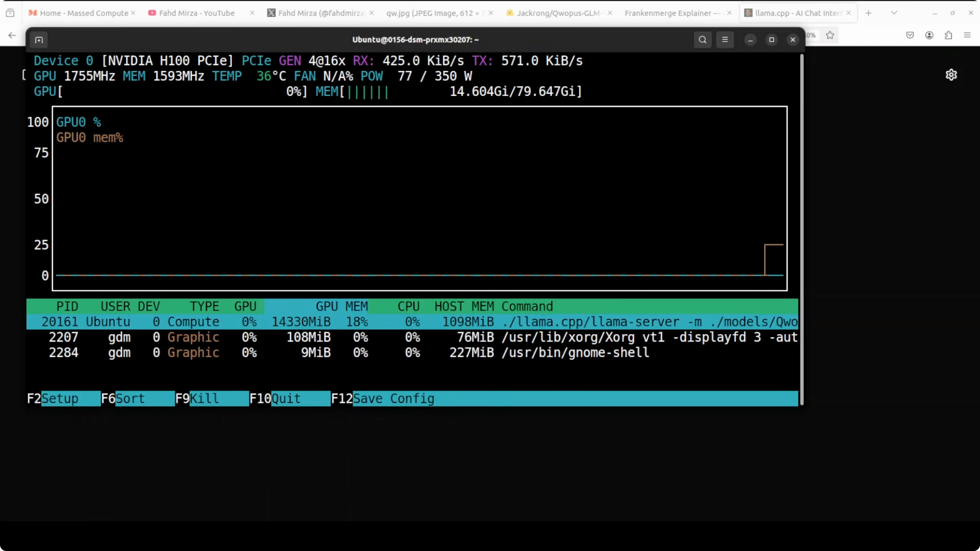Viewport: 980px width, 551px height.
Task: Switch to the Fahd Mirza - YouTube tab
Action: (196, 13)
